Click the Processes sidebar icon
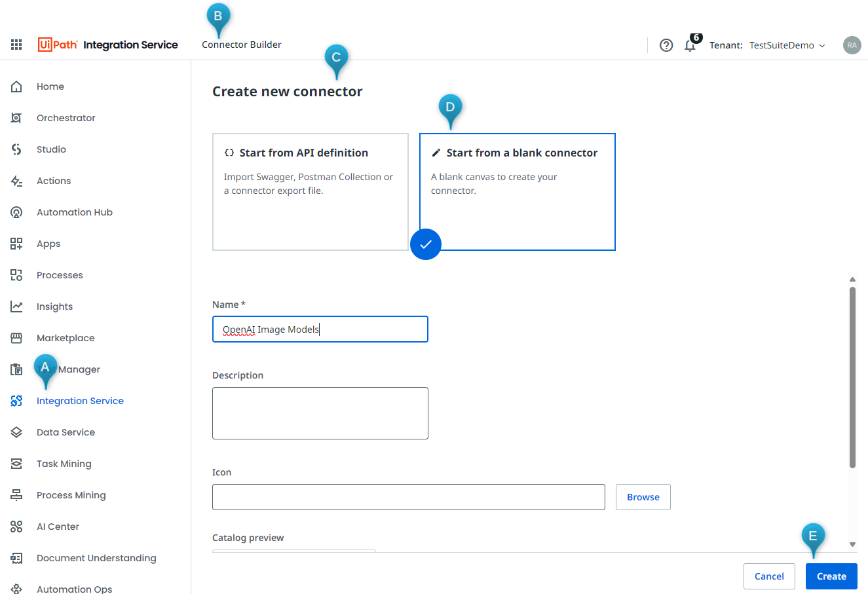The width and height of the screenshot is (868, 594). pyautogui.click(x=16, y=275)
